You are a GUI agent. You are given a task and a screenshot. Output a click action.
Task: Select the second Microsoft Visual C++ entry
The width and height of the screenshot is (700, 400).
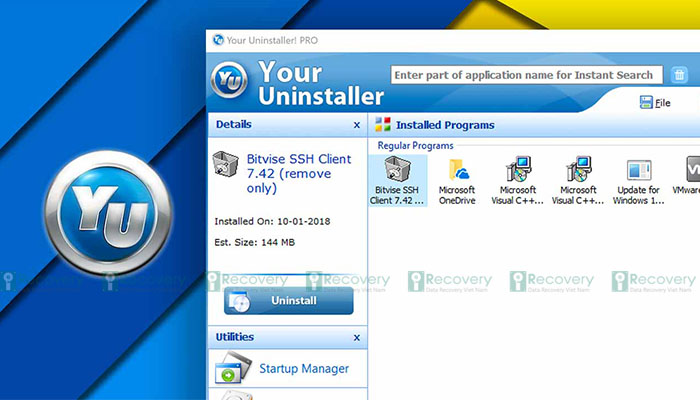578,181
